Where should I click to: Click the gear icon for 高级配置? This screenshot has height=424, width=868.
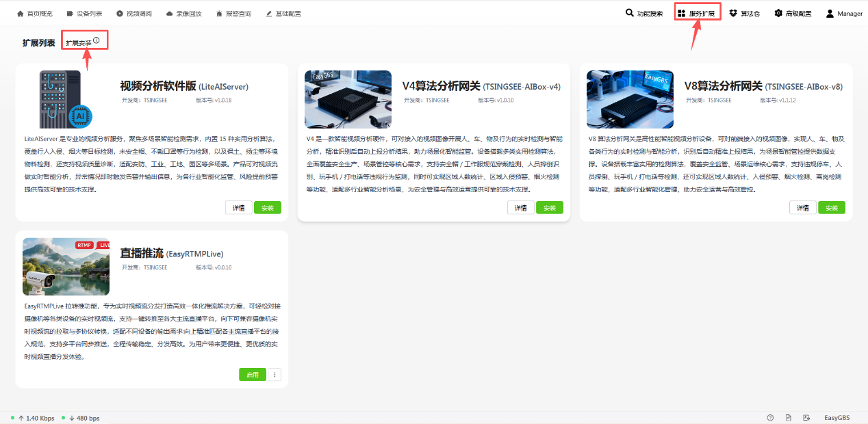pyautogui.click(x=778, y=13)
